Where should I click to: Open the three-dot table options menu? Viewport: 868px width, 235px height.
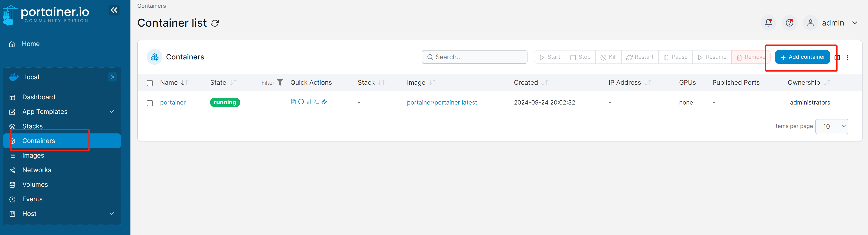pos(847,58)
